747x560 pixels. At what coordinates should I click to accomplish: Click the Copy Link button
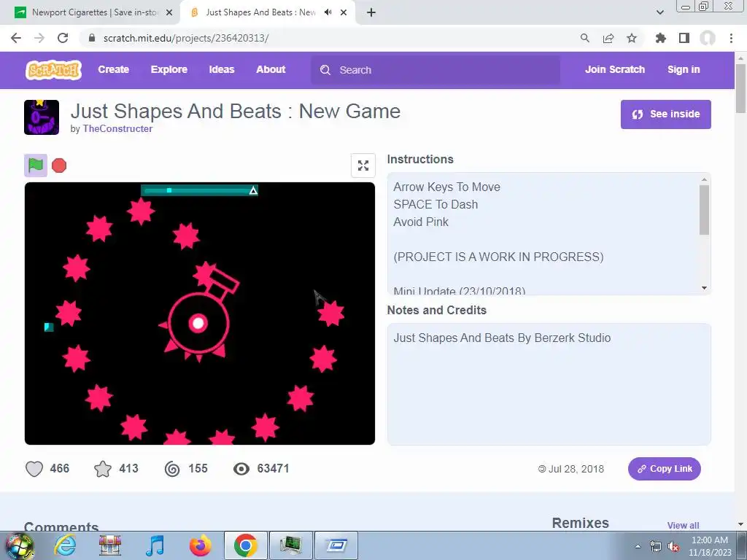coord(664,469)
